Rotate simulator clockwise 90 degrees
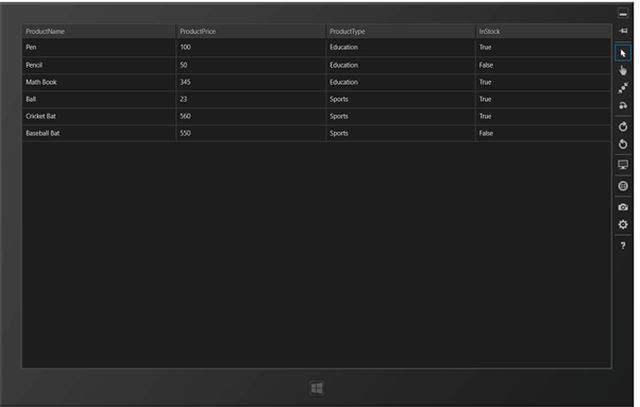Image resolution: width=640 pixels, height=407 pixels. [x=623, y=127]
